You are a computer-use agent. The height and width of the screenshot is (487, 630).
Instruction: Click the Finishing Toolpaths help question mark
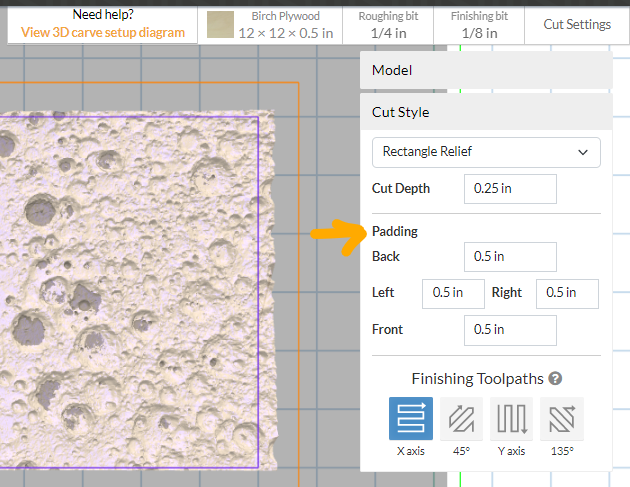(x=555, y=379)
